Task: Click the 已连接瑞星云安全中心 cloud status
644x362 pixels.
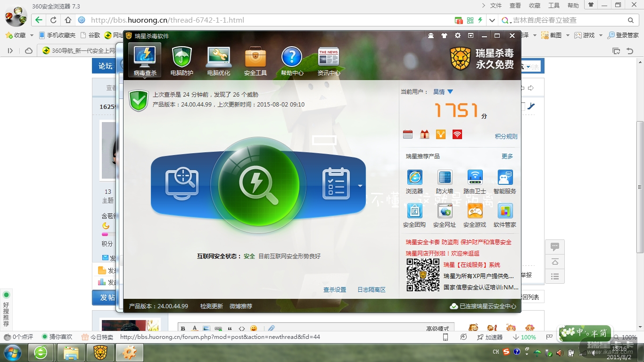Action: point(483,306)
